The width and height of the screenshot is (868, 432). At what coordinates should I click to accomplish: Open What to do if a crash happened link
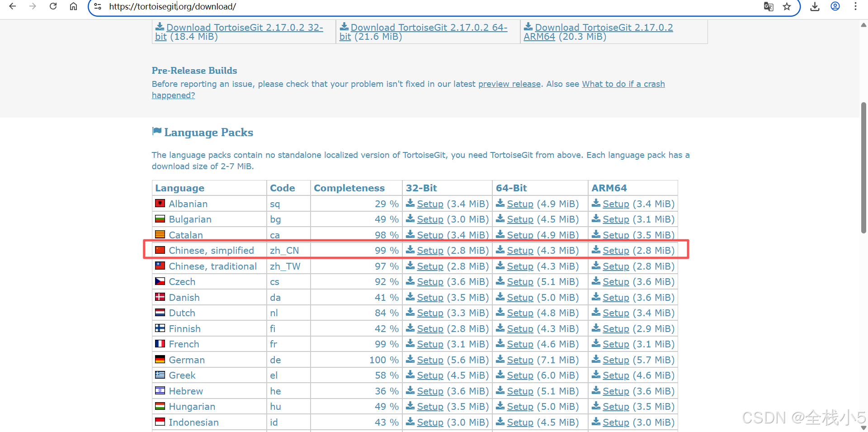[623, 84]
